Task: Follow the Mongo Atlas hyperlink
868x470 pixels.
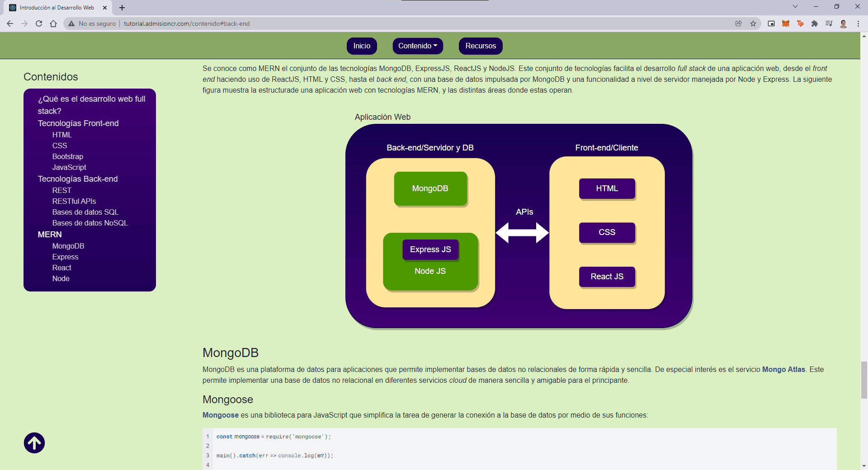Action: (783, 369)
